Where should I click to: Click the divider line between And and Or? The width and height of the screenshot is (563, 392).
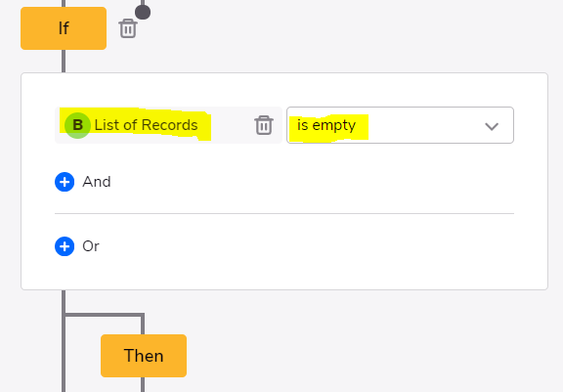point(284,213)
